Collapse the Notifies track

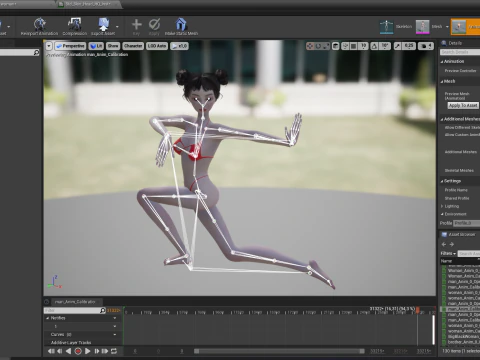click(x=47, y=318)
